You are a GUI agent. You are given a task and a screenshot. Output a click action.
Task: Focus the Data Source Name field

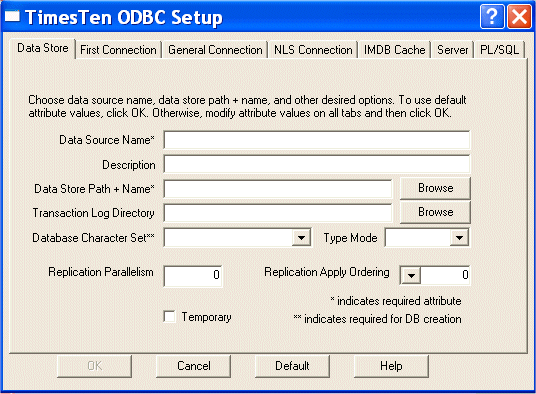click(317, 140)
